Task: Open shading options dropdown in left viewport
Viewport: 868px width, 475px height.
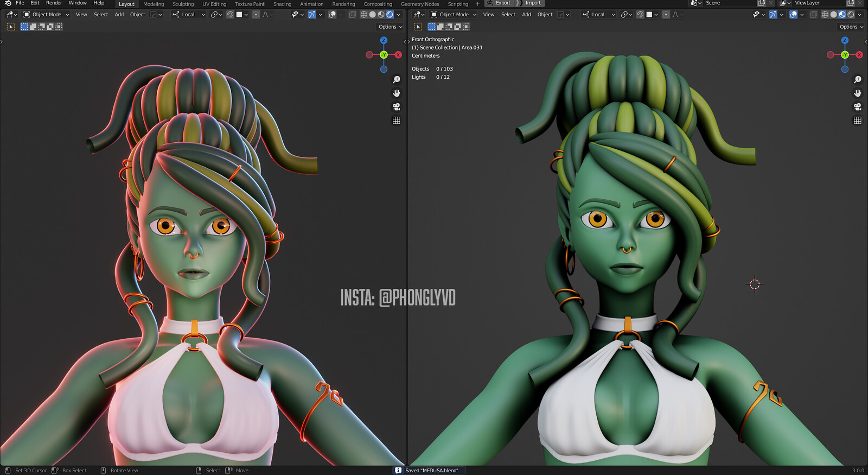Action: coord(398,15)
